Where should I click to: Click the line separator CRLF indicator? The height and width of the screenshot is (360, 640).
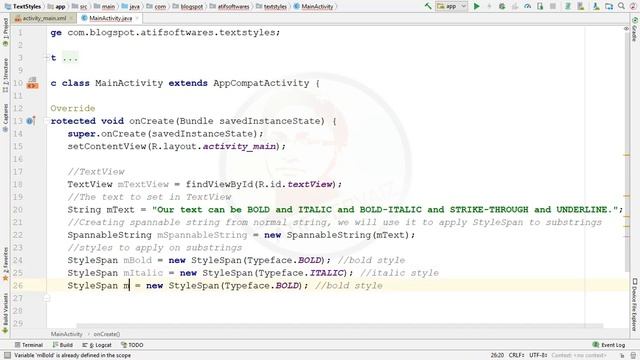click(517, 356)
